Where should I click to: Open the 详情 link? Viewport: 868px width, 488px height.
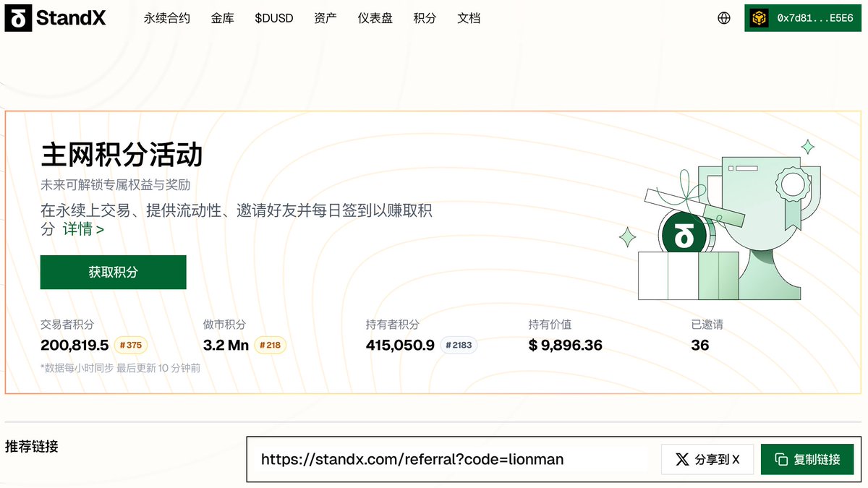83,229
